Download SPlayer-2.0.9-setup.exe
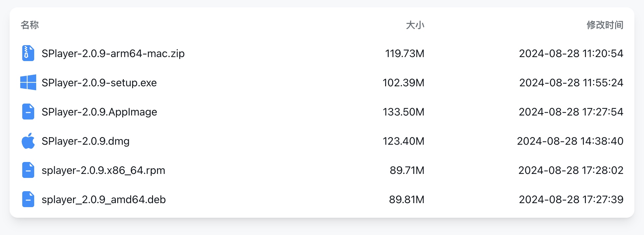The width and height of the screenshot is (644, 235). [99, 83]
